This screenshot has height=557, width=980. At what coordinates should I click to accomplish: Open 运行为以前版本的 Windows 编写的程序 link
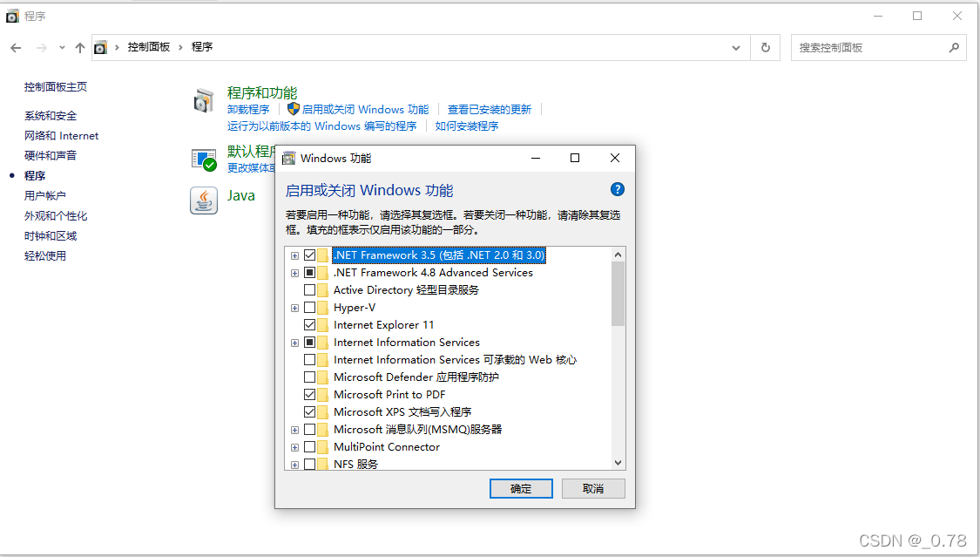coord(321,126)
